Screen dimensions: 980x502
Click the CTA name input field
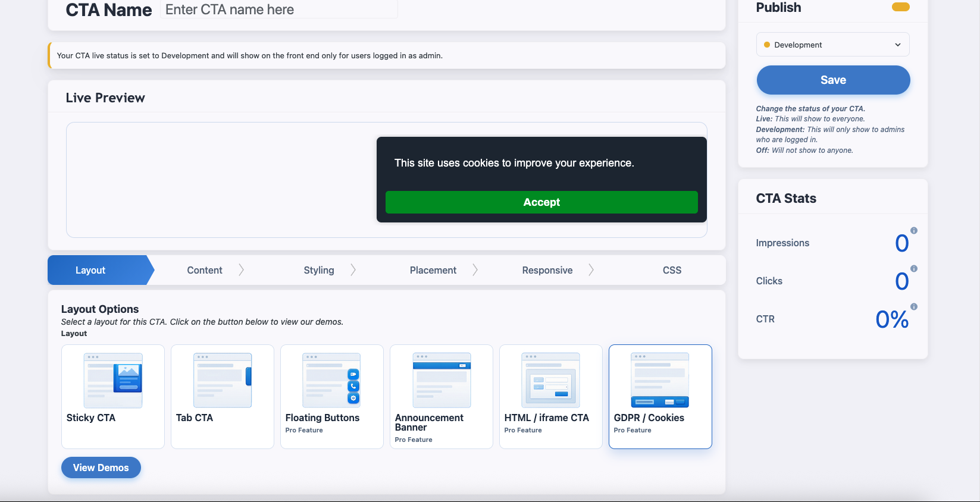tap(278, 10)
